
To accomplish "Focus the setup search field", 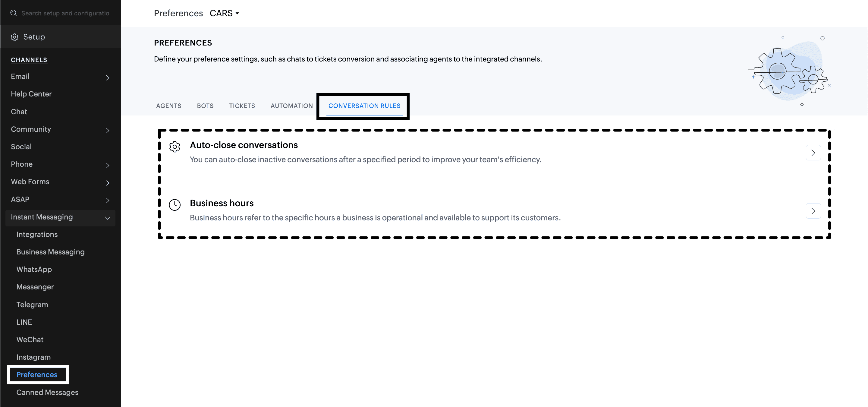I will click(65, 13).
